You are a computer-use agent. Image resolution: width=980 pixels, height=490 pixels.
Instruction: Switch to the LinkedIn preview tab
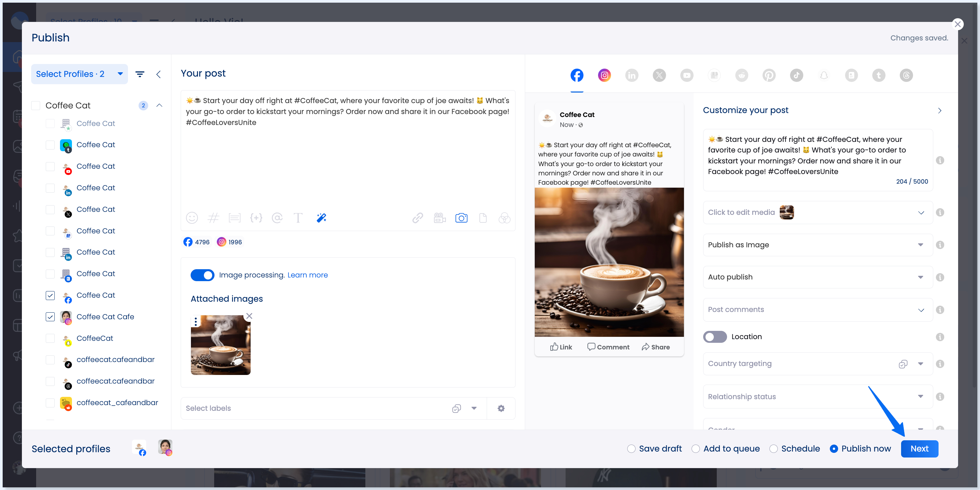tap(632, 75)
